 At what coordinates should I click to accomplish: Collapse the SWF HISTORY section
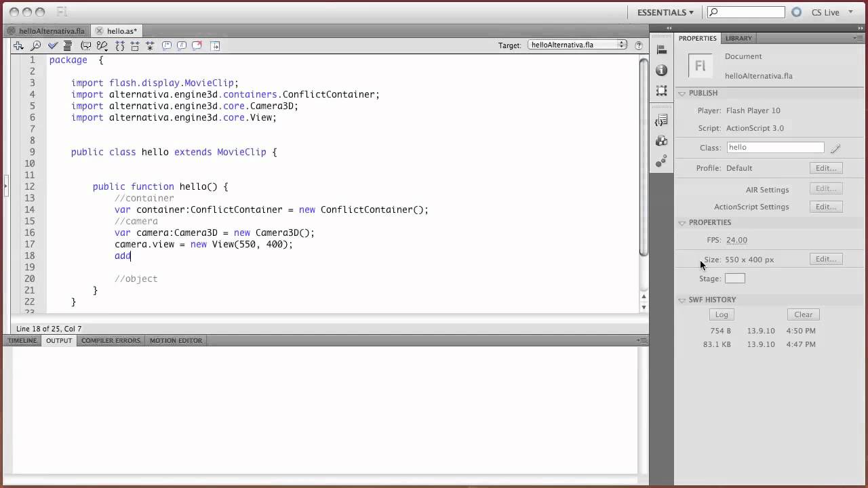tap(682, 300)
